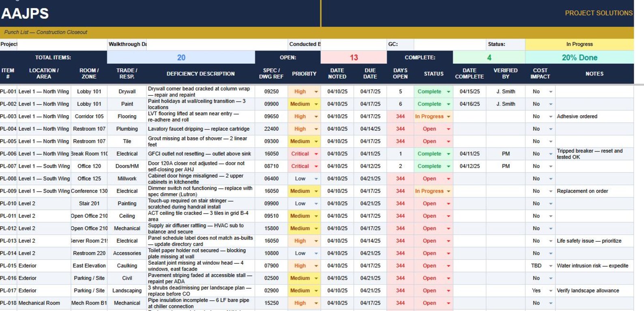644x311 pixels.
Task: Open the Complete status dropdown for PL-001
Action: point(449,92)
